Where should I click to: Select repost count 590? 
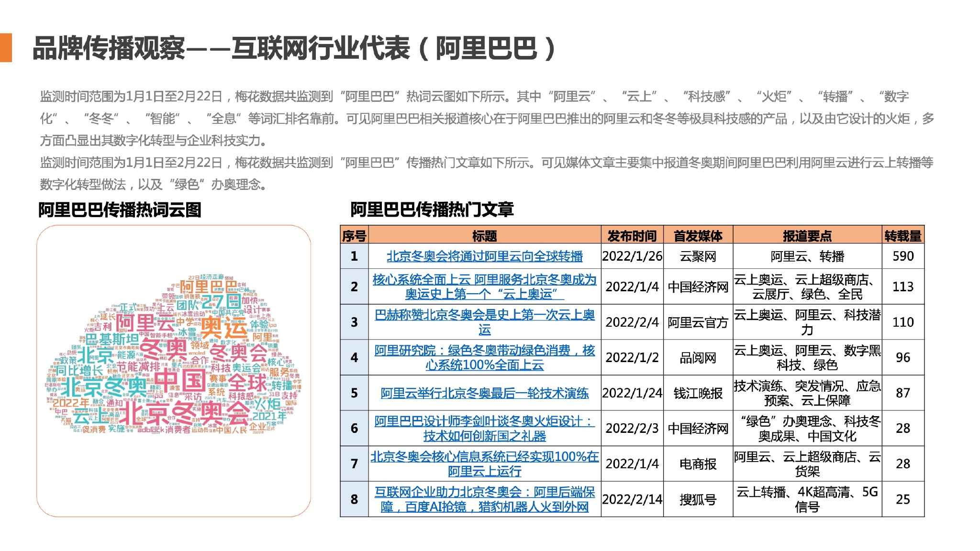903,256
